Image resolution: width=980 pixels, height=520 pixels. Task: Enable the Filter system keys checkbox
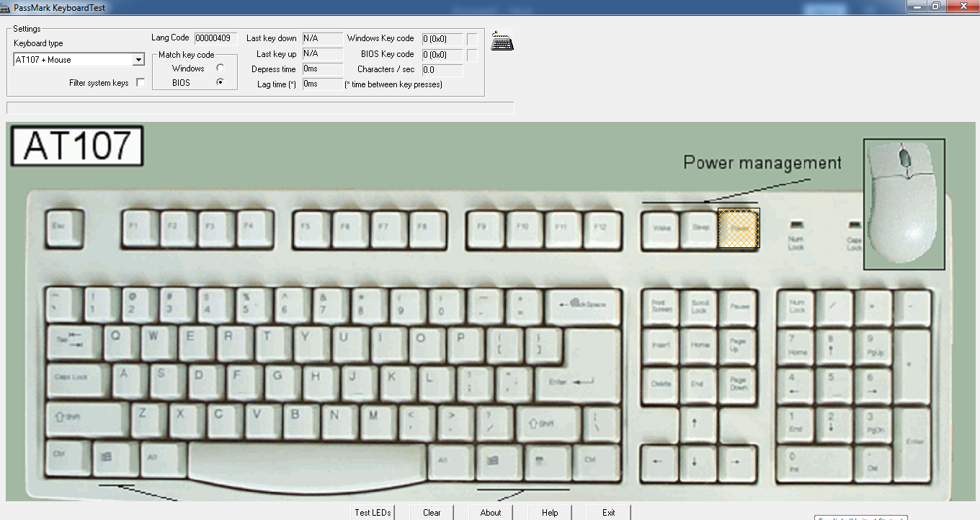click(141, 81)
